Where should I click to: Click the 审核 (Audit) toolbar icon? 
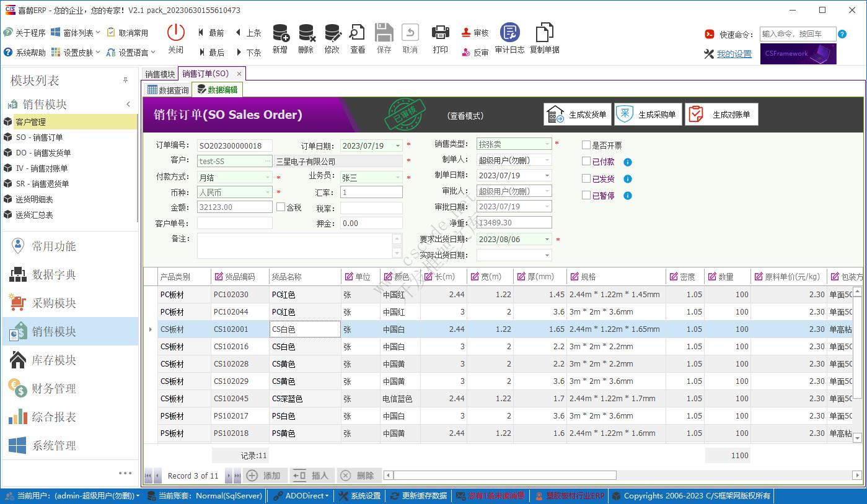tap(473, 32)
